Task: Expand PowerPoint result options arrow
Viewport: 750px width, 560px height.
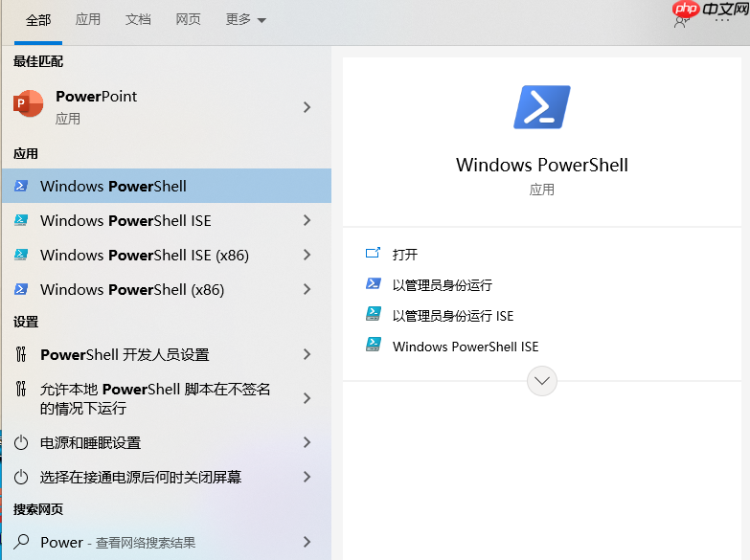Action: [307, 107]
